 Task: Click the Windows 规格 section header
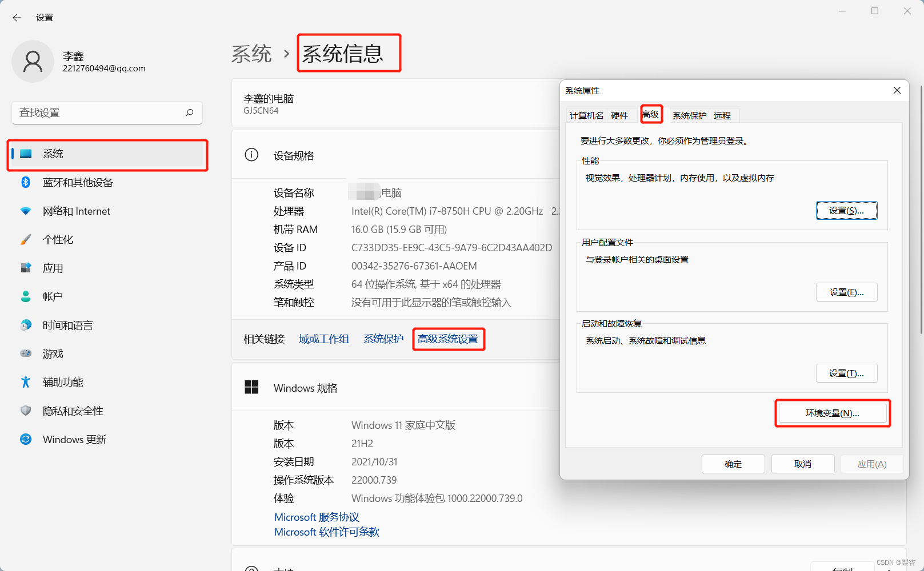click(306, 388)
